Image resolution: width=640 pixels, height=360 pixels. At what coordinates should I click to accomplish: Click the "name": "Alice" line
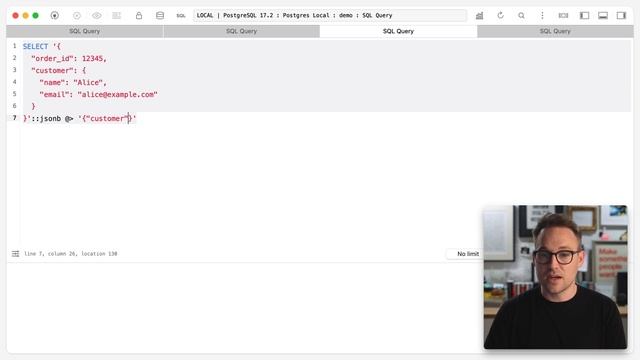pos(73,82)
